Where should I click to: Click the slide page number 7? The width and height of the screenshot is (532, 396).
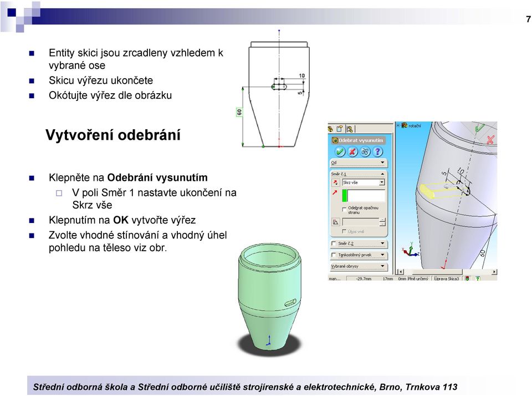click(x=528, y=19)
